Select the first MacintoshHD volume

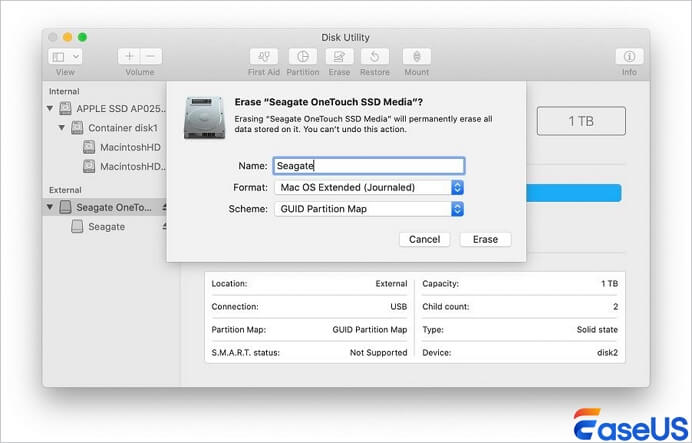click(x=106, y=147)
